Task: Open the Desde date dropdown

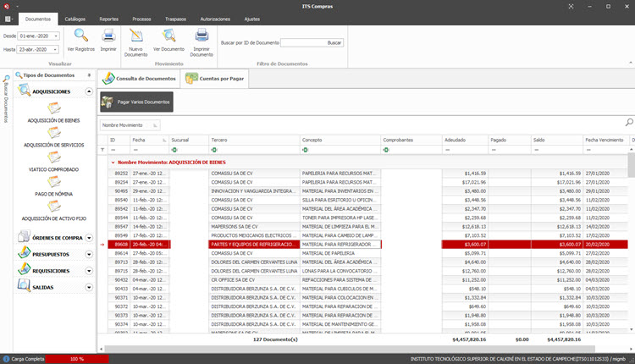Action: (54, 36)
